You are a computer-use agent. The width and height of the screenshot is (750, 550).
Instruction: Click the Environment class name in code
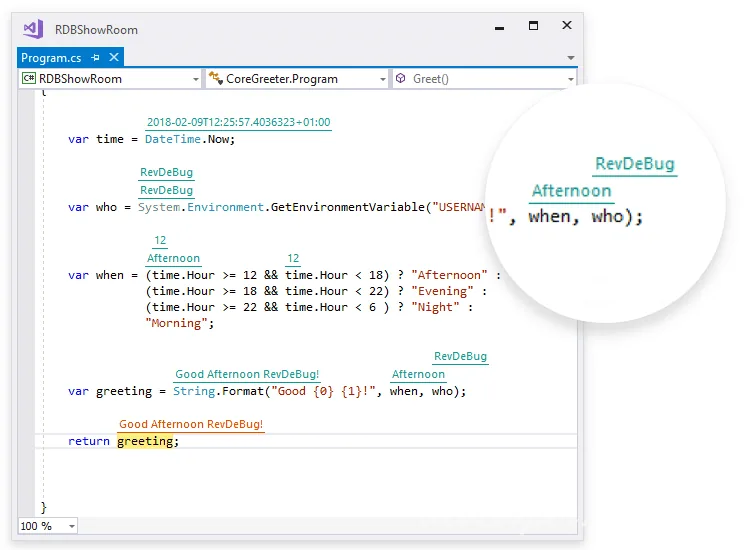tap(225, 207)
